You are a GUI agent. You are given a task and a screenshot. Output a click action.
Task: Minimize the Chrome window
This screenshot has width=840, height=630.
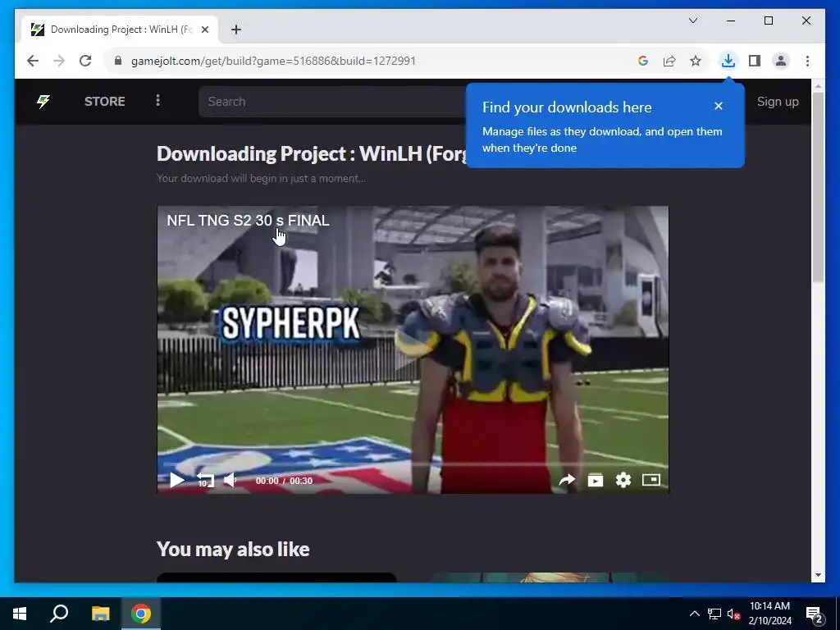pos(731,21)
